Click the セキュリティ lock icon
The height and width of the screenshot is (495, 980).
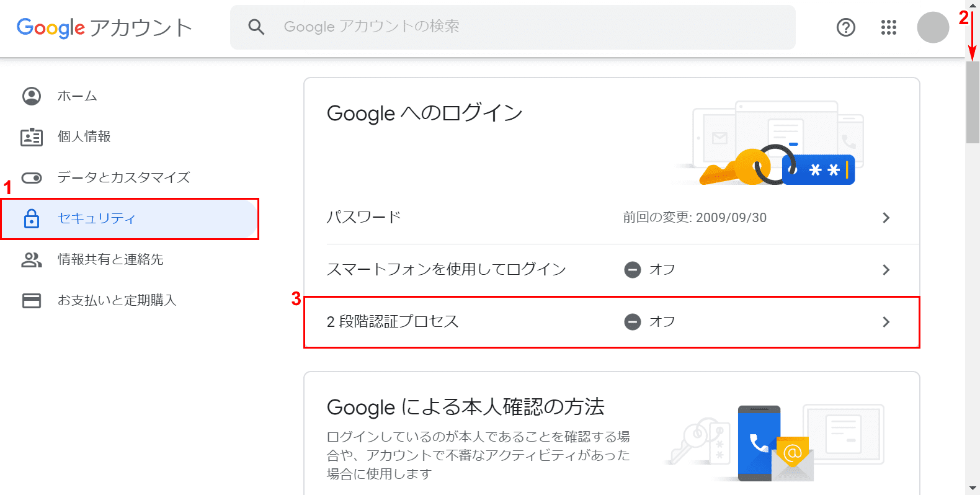point(32,218)
